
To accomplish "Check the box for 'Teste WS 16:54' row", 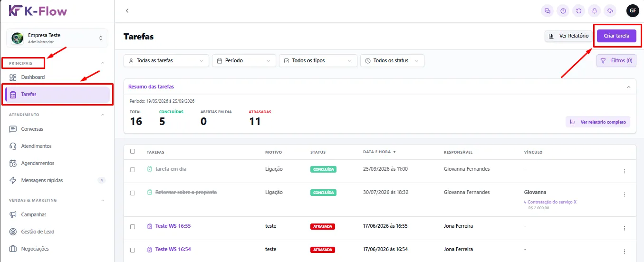I will 133,250.
